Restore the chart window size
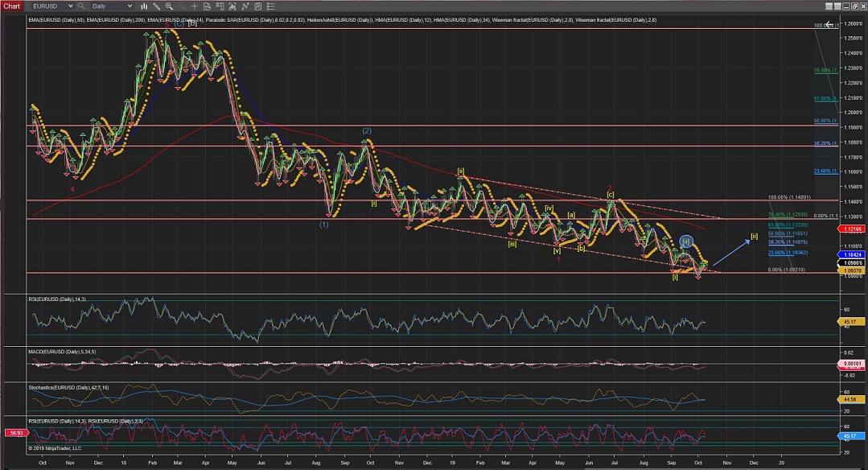 tap(854, 6)
